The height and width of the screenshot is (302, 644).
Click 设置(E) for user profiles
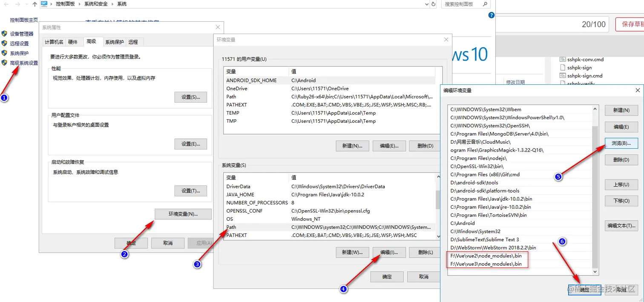[190, 144]
